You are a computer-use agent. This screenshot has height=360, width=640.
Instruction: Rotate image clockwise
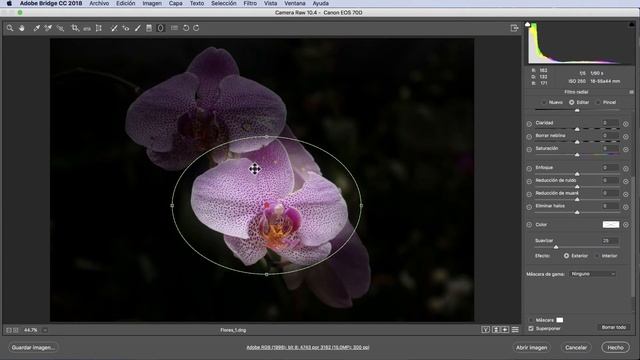click(x=196, y=28)
